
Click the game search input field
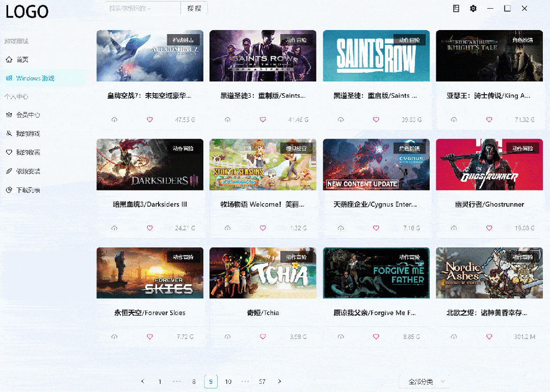click(x=143, y=8)
